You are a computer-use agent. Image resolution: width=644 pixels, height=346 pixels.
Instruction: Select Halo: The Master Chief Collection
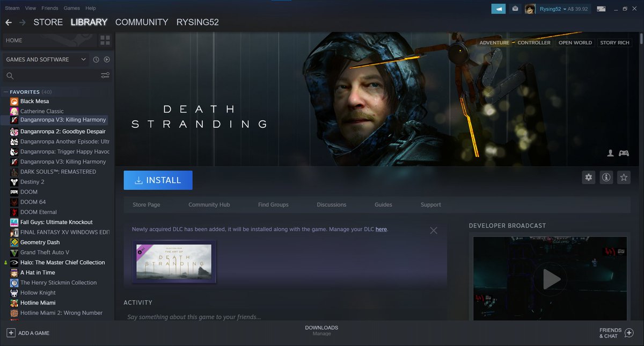[62, 262]
